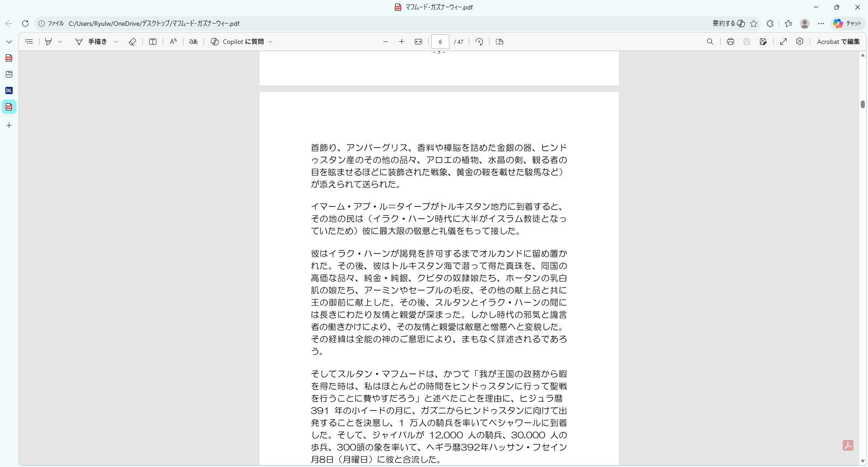Rotate the PDF page
This screenshot has width=868, height=467.
click(x=479, y=42)
